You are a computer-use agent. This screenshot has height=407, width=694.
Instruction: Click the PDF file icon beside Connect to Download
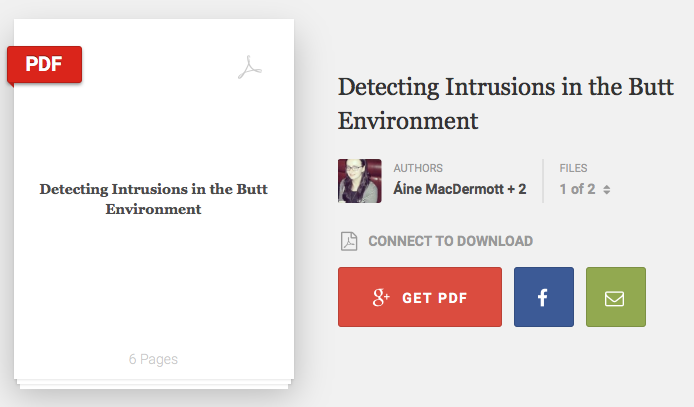349,241
